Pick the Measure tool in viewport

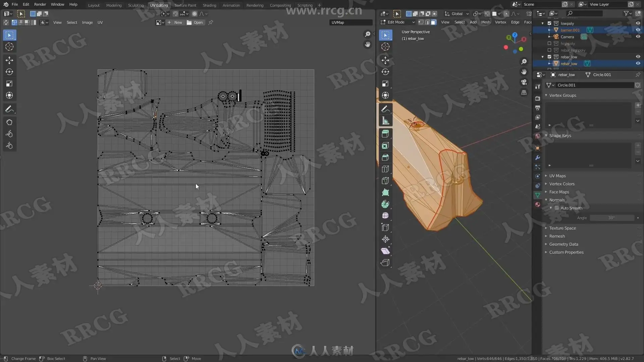pos(385,121)
